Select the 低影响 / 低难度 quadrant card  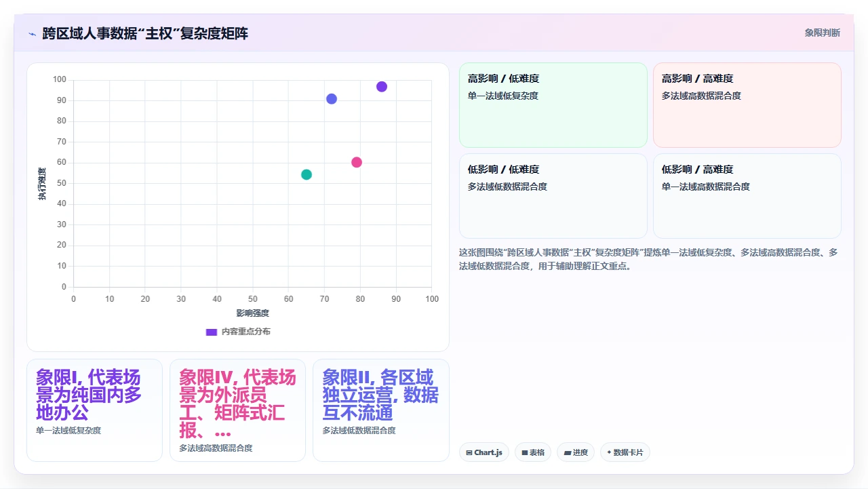point(553,196)
